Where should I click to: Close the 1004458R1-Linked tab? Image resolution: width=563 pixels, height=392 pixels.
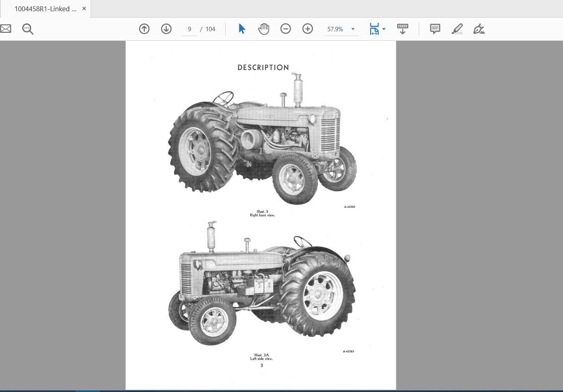click(x=84, y=8)
